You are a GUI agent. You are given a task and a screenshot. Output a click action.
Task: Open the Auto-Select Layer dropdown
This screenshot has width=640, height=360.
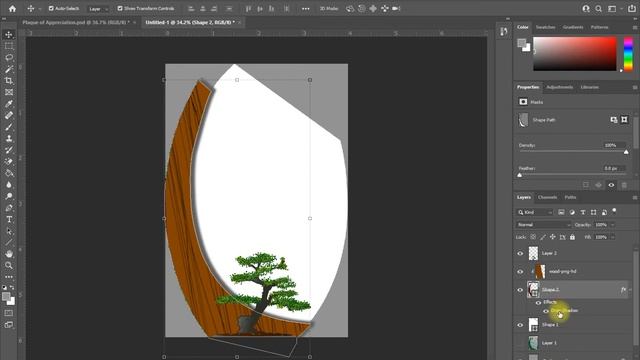(x=98, y=9)
